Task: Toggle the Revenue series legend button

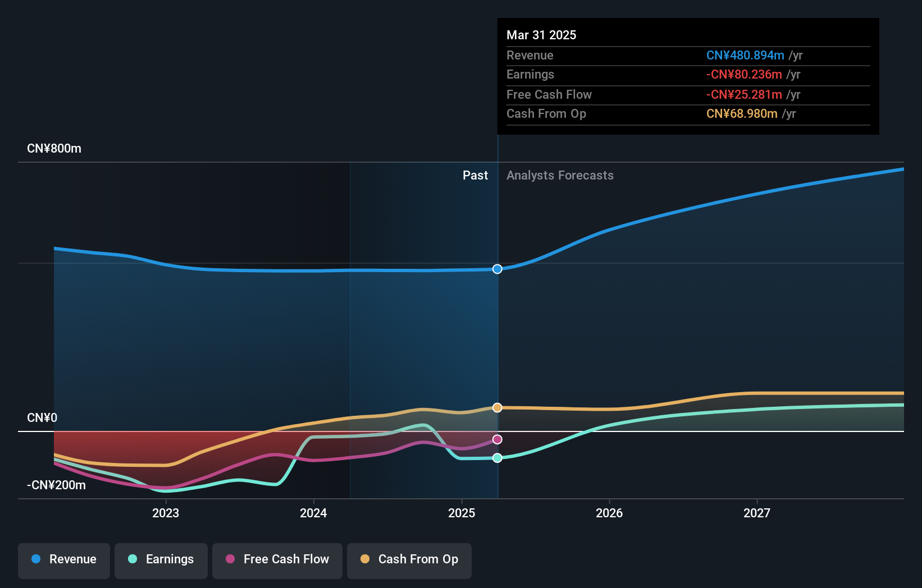Action: (64, 561)
